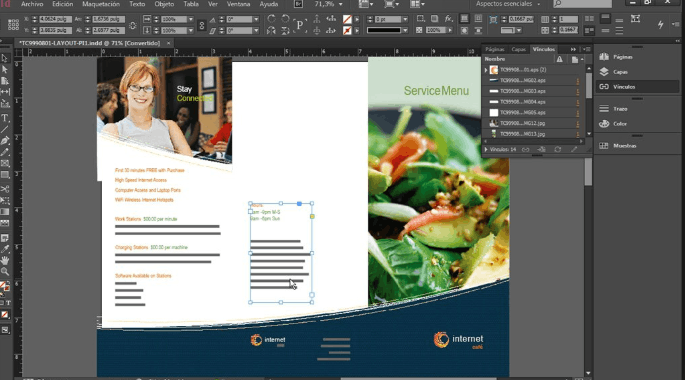
Task: Select the Direct Selection tool
Action: click(x=5, y=69)
